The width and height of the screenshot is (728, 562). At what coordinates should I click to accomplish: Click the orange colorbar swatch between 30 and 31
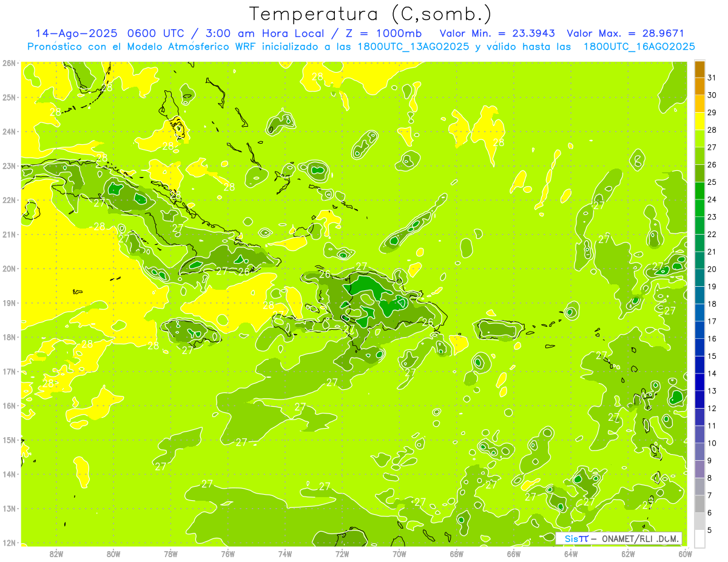(x=699, y=87)
